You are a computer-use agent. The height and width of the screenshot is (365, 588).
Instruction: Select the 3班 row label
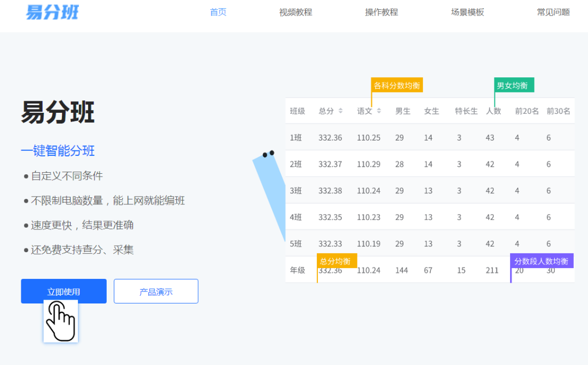coord(296,191)
